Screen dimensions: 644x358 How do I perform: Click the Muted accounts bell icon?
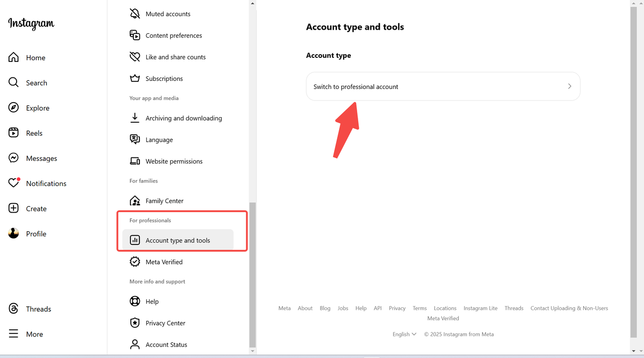pos(135,14)
